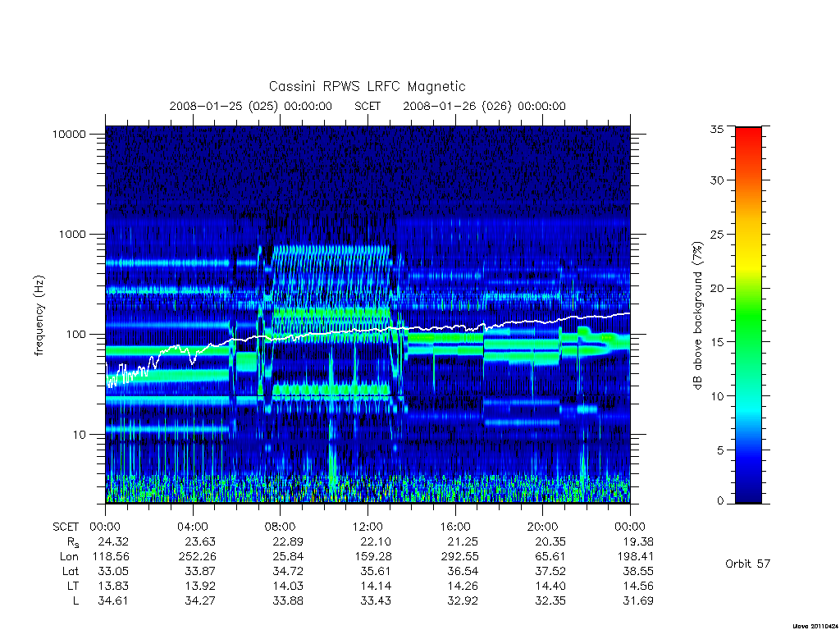The image size is (840, 630).
Task: Click the LT value 14.56
Action: tap(638, 586)
